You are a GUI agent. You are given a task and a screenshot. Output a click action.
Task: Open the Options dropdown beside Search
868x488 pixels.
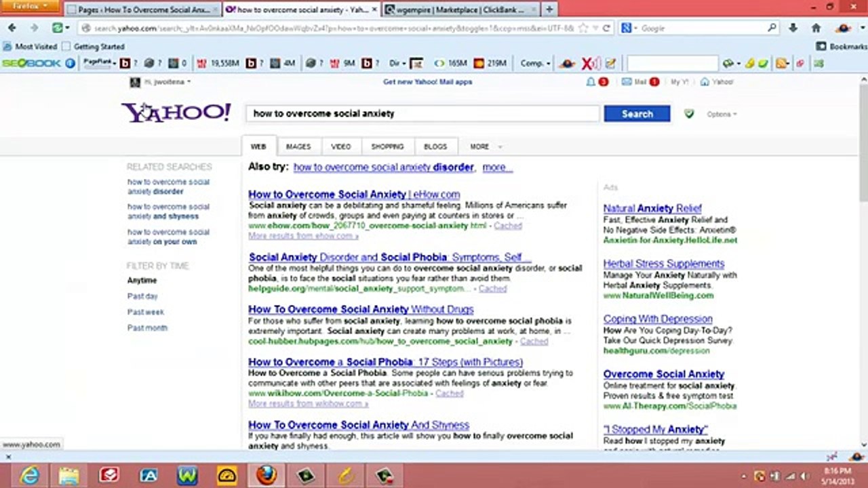722,115
